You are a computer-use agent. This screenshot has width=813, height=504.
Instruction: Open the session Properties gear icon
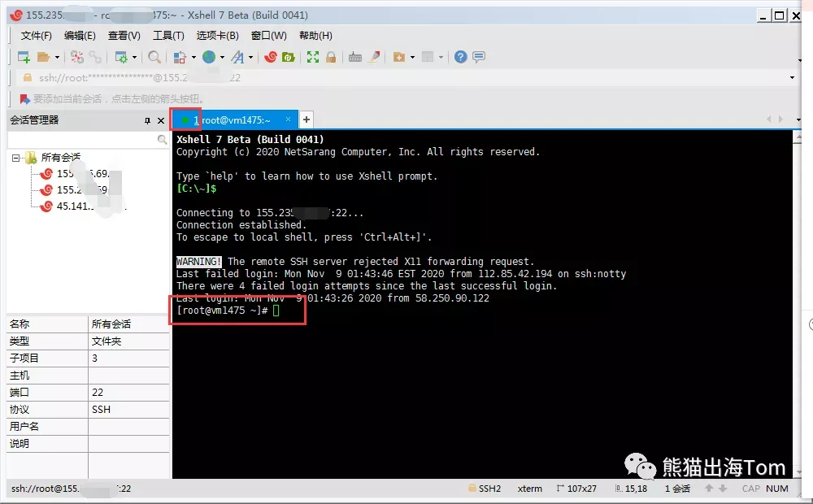coord(121,57)
